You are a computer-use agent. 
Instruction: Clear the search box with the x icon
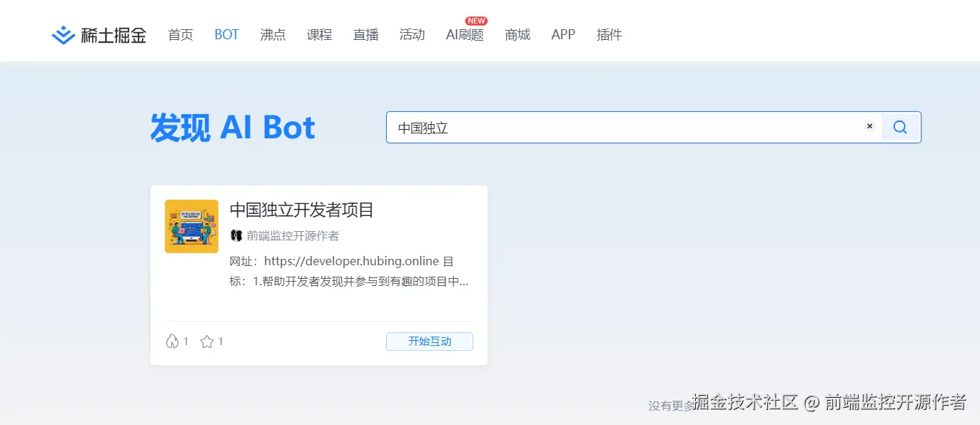click(x=869, y=126)
